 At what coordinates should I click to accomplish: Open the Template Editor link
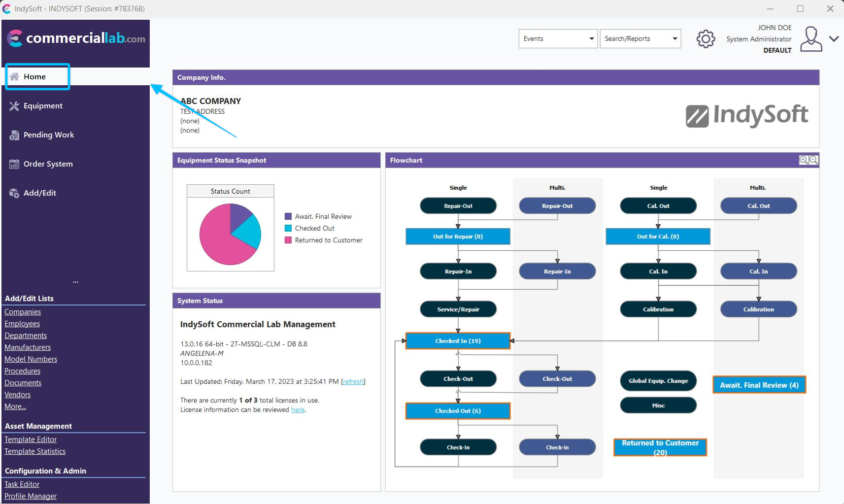[x=31, y=439]
